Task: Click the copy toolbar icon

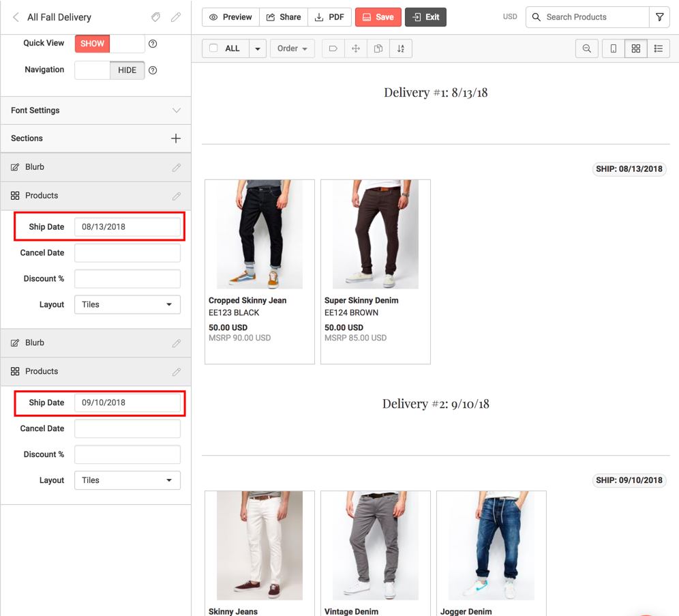Action: click(378, 48)
